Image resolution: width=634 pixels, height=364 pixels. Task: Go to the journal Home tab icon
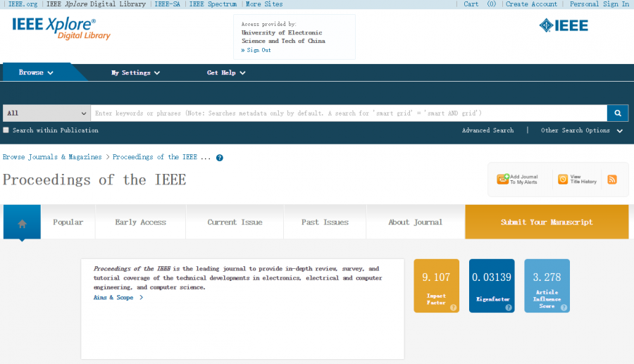tap(22, 222)
